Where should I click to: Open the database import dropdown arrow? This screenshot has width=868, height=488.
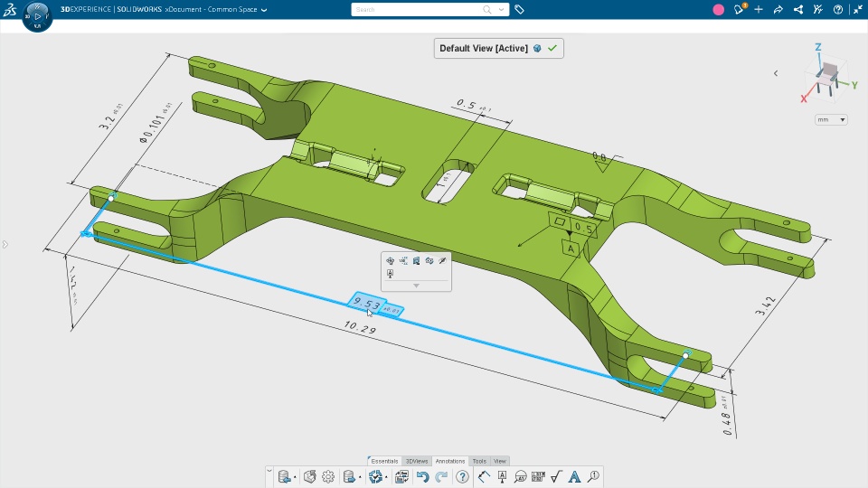(295, 477)
